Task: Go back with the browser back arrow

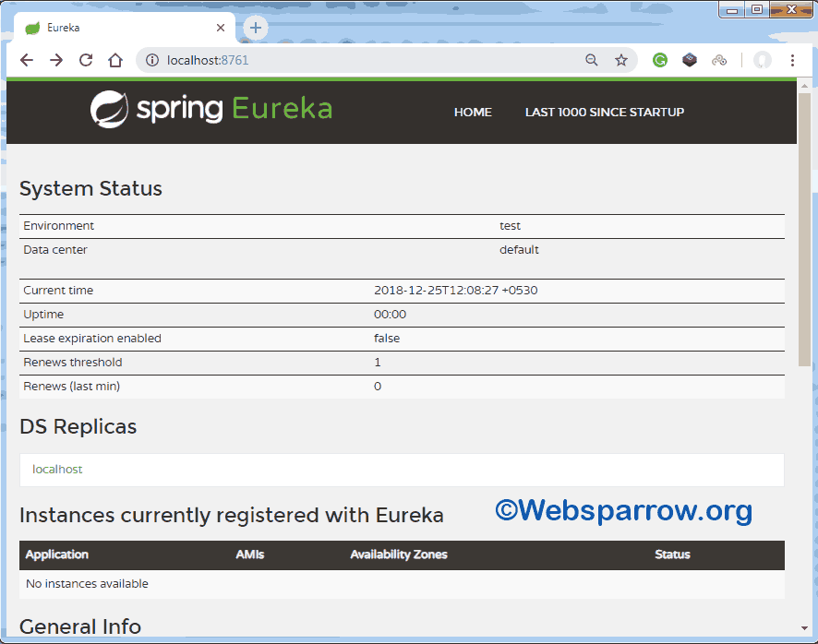Action: [27, 61]
